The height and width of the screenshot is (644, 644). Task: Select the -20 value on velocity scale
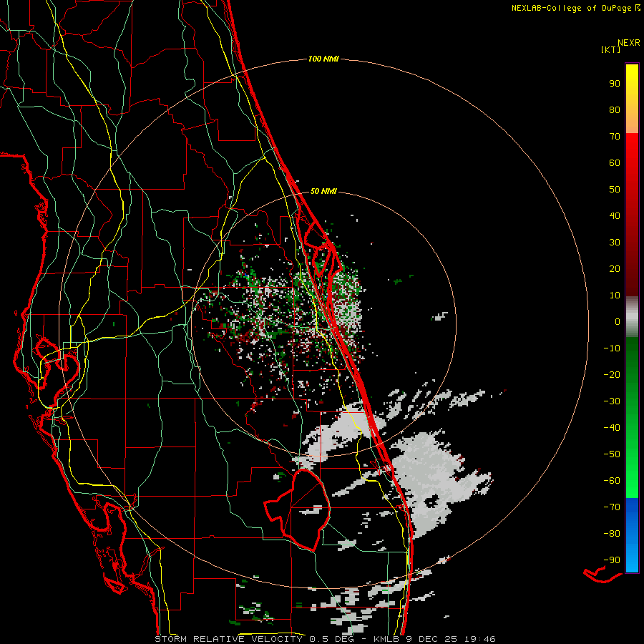(x=612, y=375)
